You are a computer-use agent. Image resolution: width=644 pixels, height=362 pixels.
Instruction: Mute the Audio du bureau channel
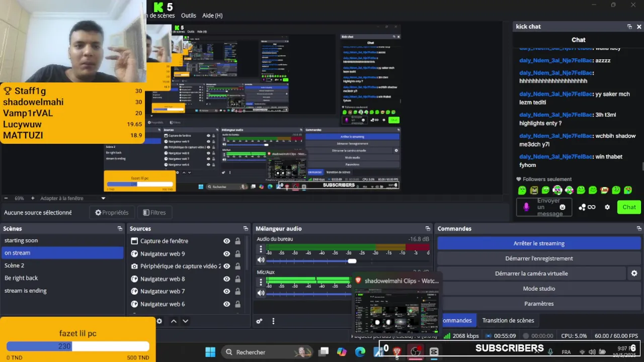click(x=261, y=260)
